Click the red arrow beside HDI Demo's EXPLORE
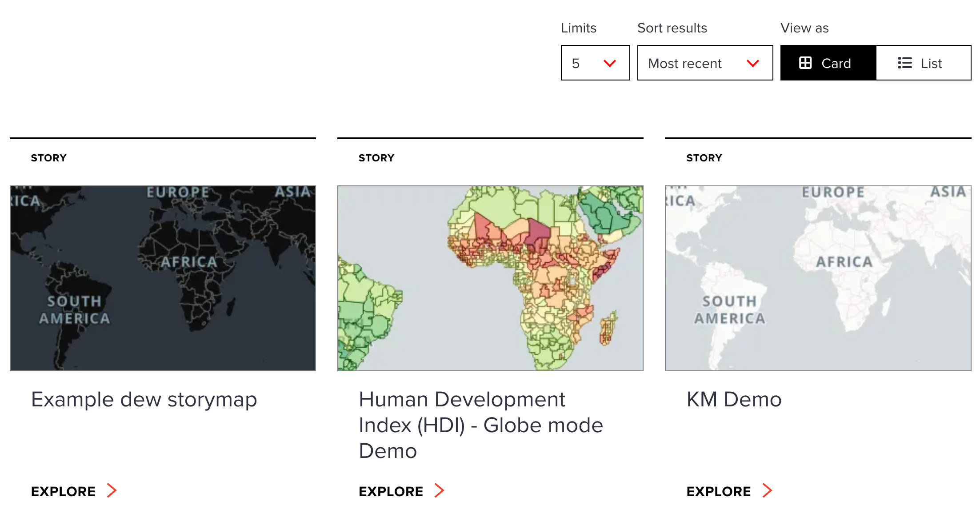Image resolution: width=980 pixels, height=530 pixels. 439,490
